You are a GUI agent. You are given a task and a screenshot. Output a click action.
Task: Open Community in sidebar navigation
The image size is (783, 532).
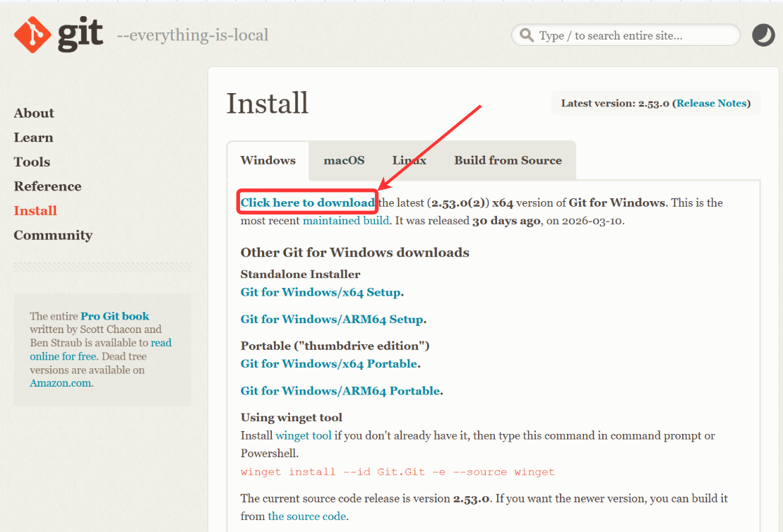click(x=54, y=236)
